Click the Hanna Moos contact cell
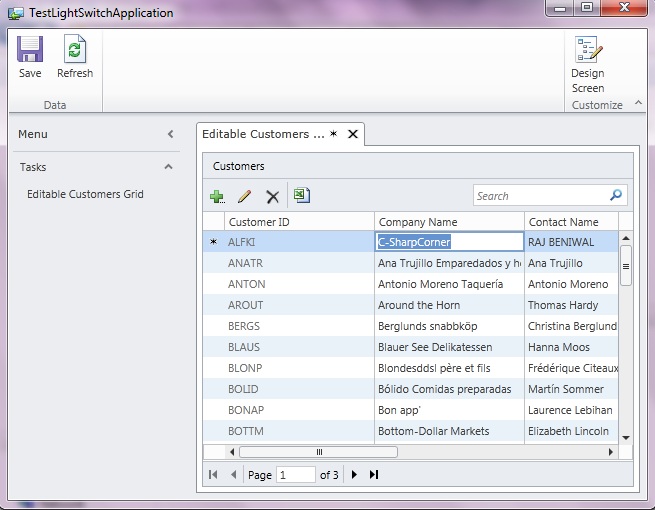The width and height of the screenshot is (655, 510). 571,347
